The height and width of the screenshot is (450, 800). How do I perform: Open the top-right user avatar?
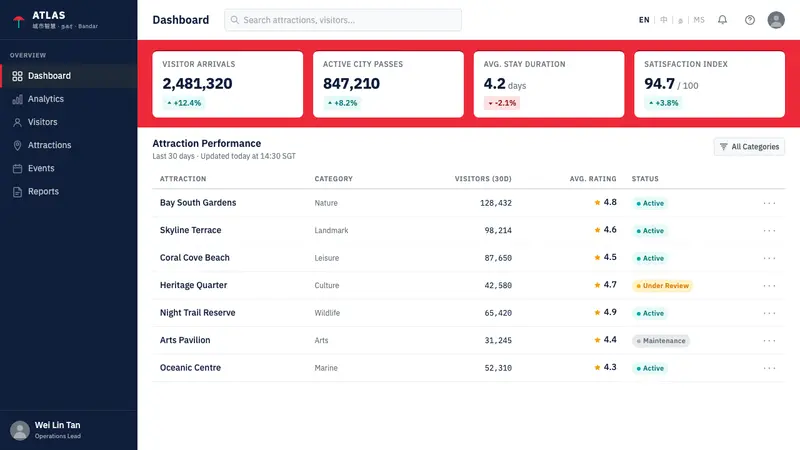pyautogui.click(x=776, y=20)
